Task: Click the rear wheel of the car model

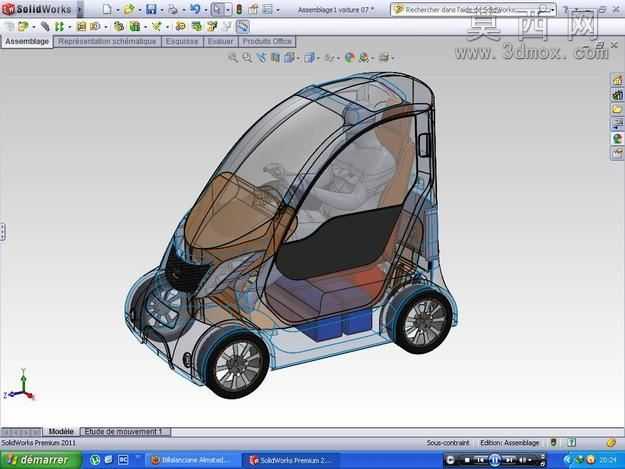Action: 424,321
